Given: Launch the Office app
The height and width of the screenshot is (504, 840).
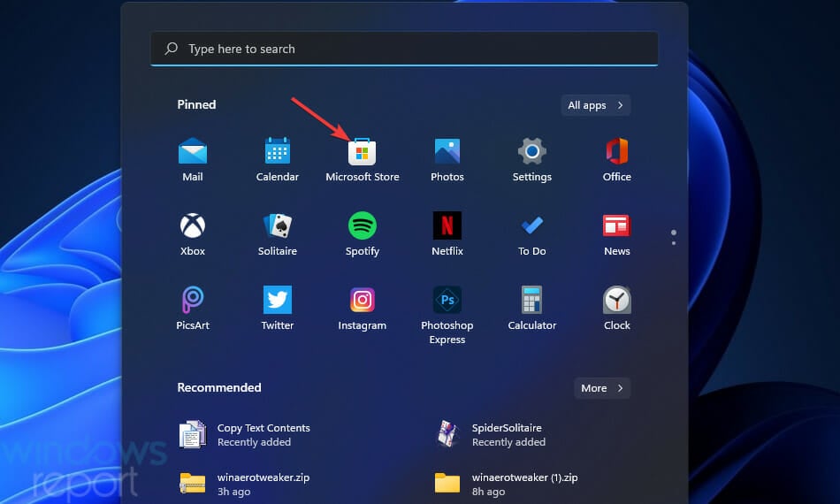Looking at the screenshot, I should (x=616, y=159).
